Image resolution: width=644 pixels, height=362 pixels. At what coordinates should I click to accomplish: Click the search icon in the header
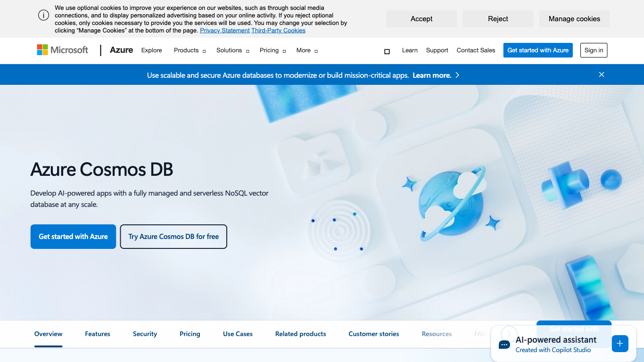[x=387, y=51]
